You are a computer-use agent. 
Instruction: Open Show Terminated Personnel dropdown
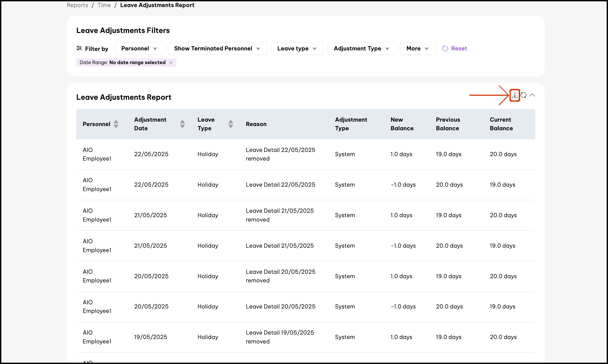pos(217,49)
